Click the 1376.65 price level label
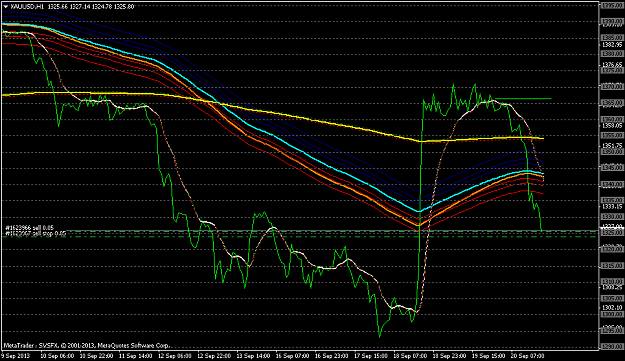Viewport: 625px width, 361px height. pos(612,65)
